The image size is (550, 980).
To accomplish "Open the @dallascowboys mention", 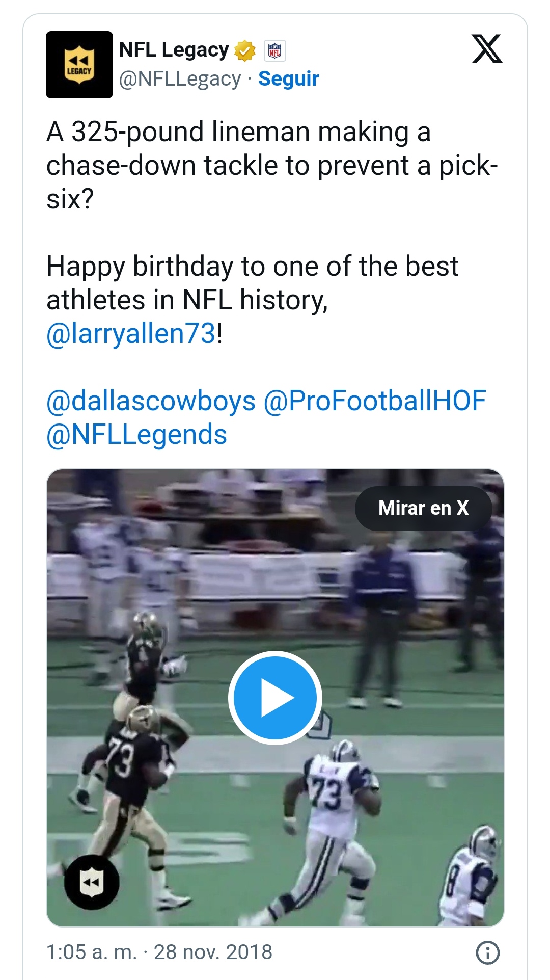I will (x=151, y=401).
